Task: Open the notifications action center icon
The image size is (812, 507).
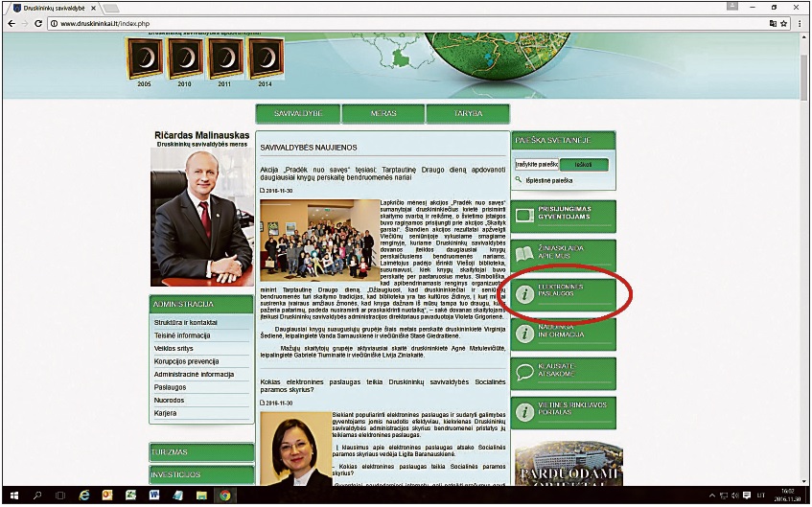Action: coord(747,495)
